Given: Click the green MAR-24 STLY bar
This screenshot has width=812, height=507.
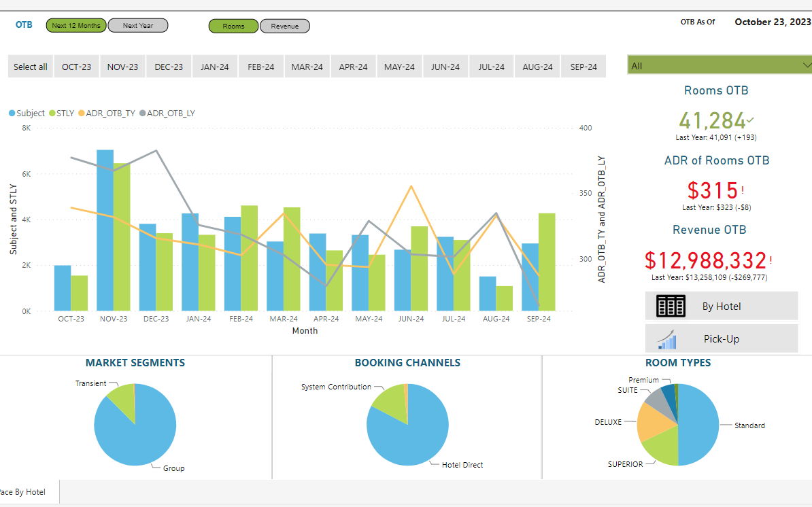Looking at the screenshot, I should coord(292,259).
